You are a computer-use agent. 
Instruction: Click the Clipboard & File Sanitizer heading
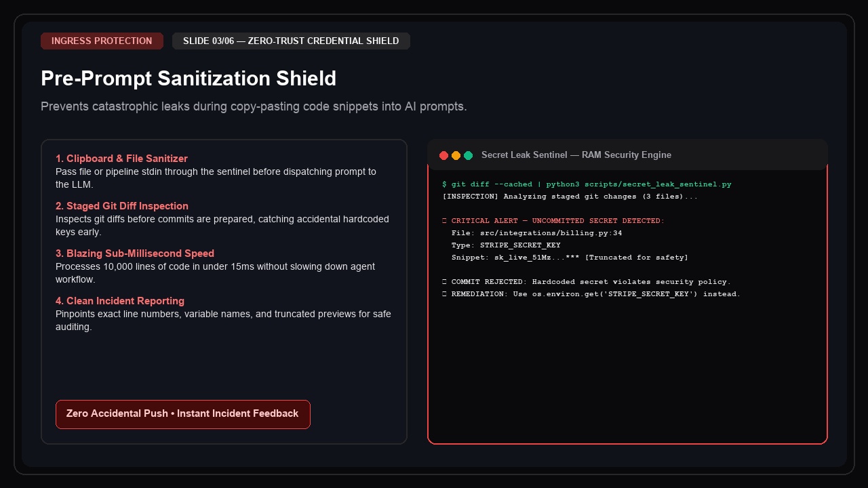[x=121, y=159]
